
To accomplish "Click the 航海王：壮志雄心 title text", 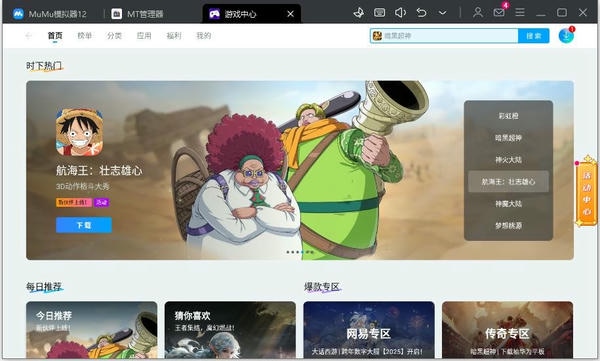I will (x=99, y=170).
